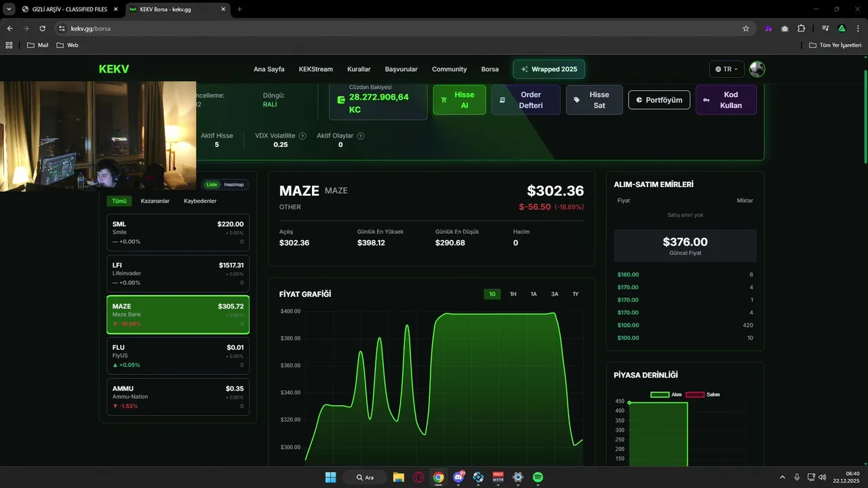Viewport: 868px width, 488px height.
Task: Select the AMMU Ammu-Nation stock card
Action: tap(178, 396)
